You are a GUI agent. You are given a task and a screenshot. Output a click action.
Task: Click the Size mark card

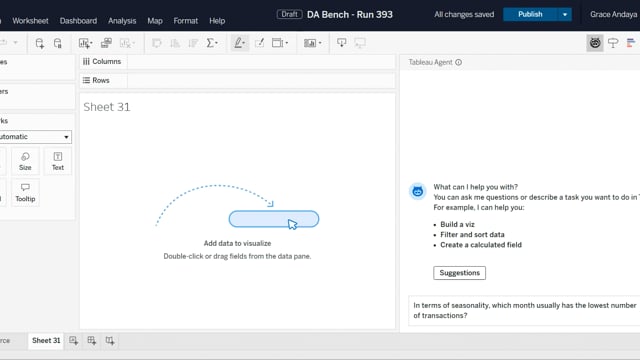(25, 162)
